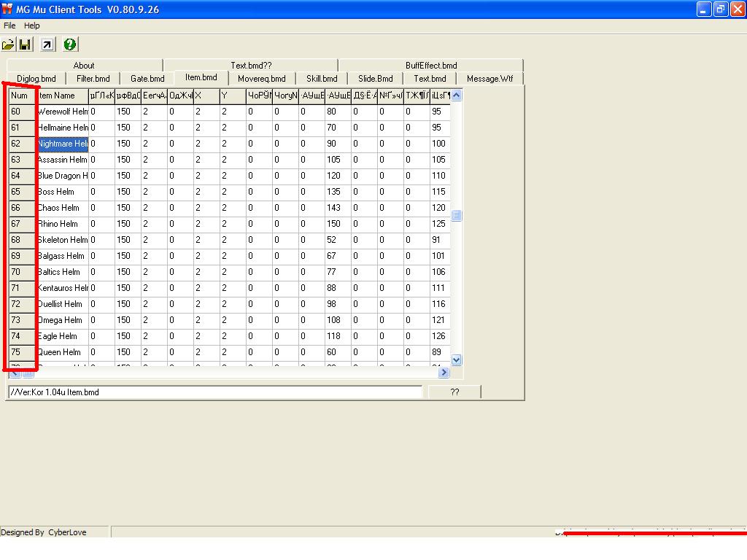Select the Queen Helm name cell
Viewport: 747px width, 560px height.
63,352
